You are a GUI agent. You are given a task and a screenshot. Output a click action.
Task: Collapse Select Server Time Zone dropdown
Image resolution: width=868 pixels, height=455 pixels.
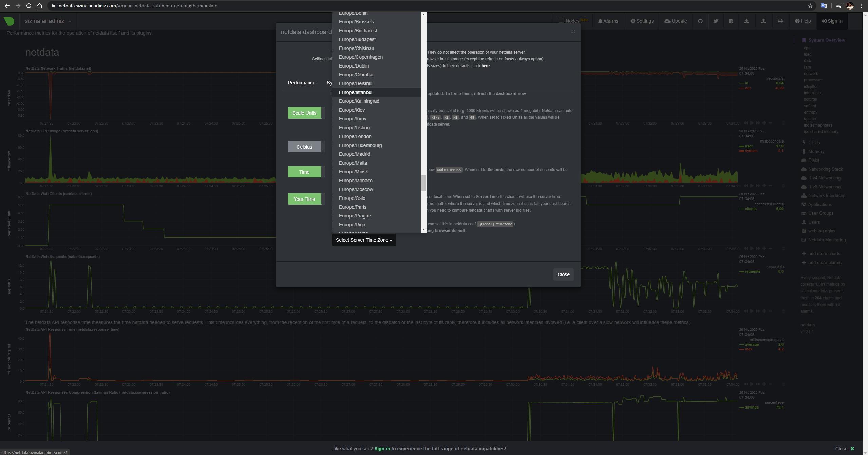(x=364, y=240)
